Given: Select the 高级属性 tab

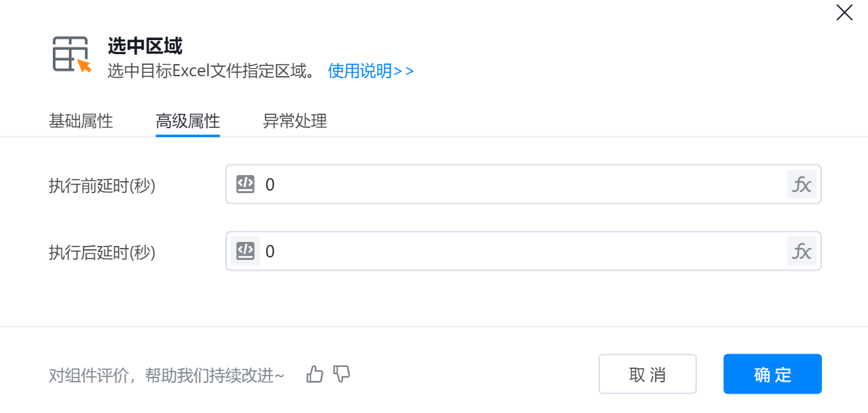Looking at the screenshot, I should click(x=188, y=122).
